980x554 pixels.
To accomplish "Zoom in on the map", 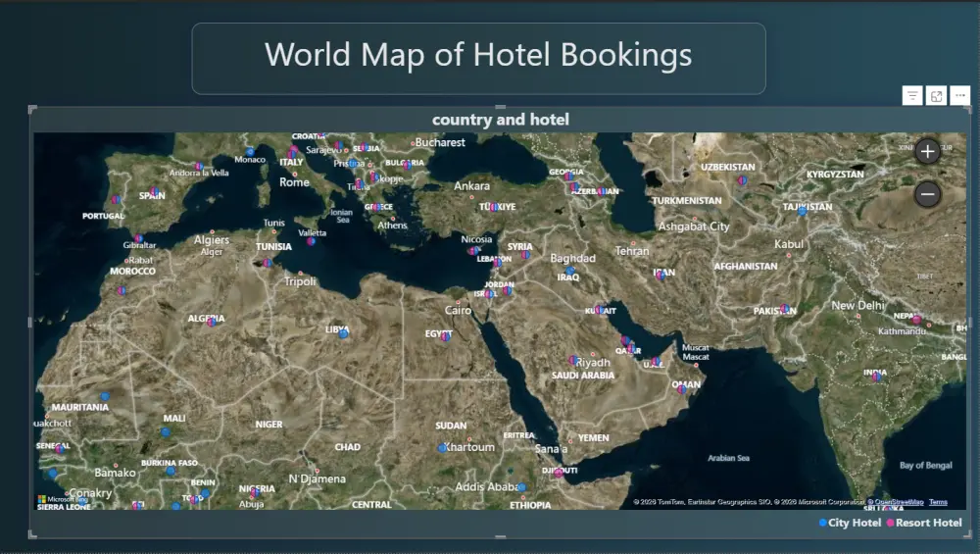I will pyautogui.click(x=927, y=151).
